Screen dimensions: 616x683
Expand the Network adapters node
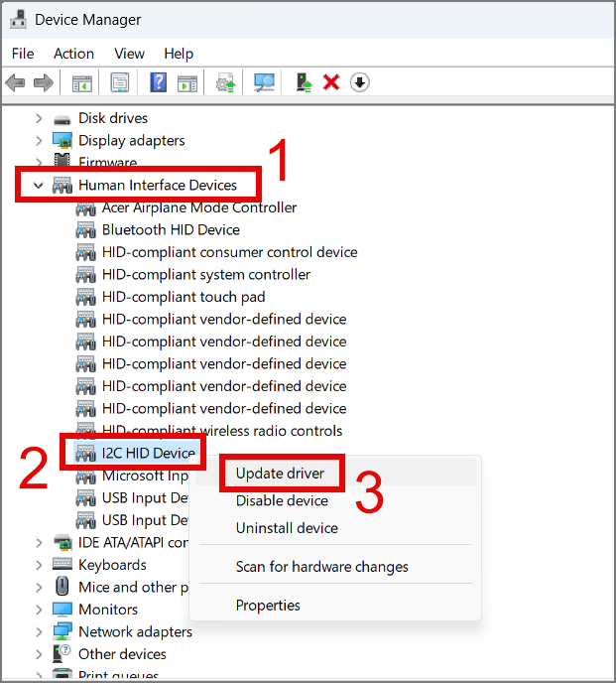(39, 631)
